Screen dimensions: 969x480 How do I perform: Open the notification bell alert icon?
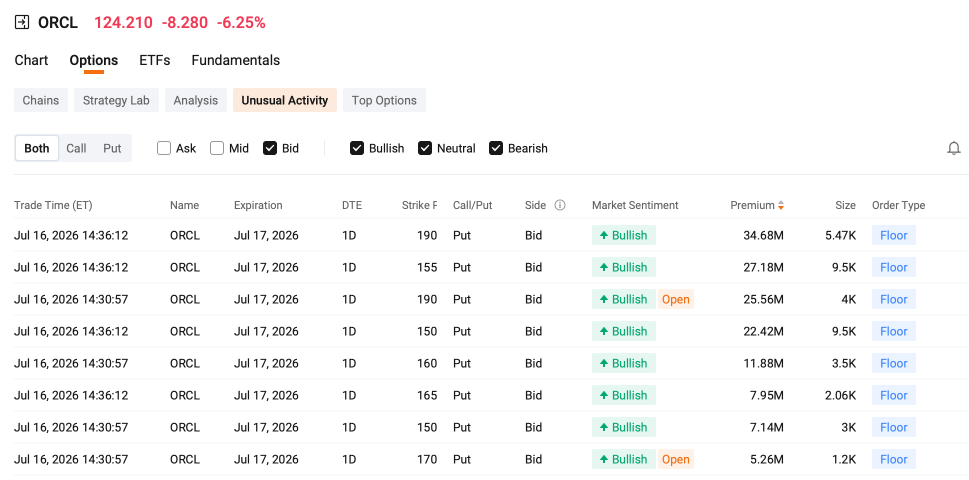pos(954,148)
